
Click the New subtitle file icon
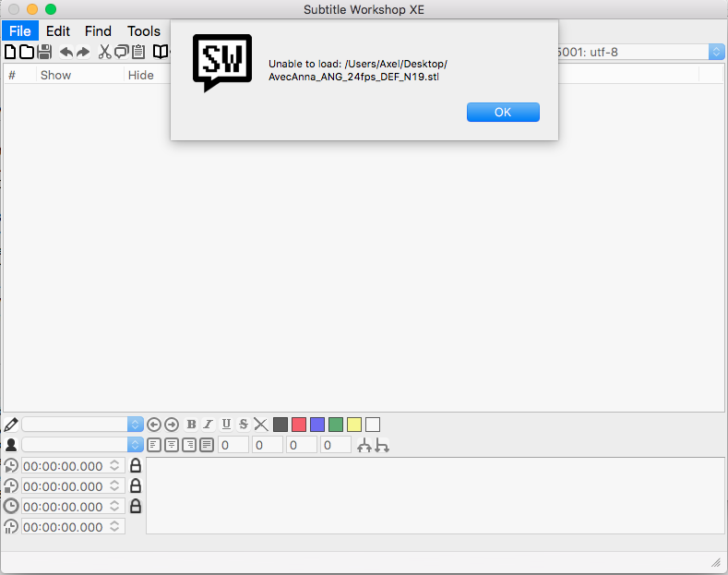pos(10,52)
